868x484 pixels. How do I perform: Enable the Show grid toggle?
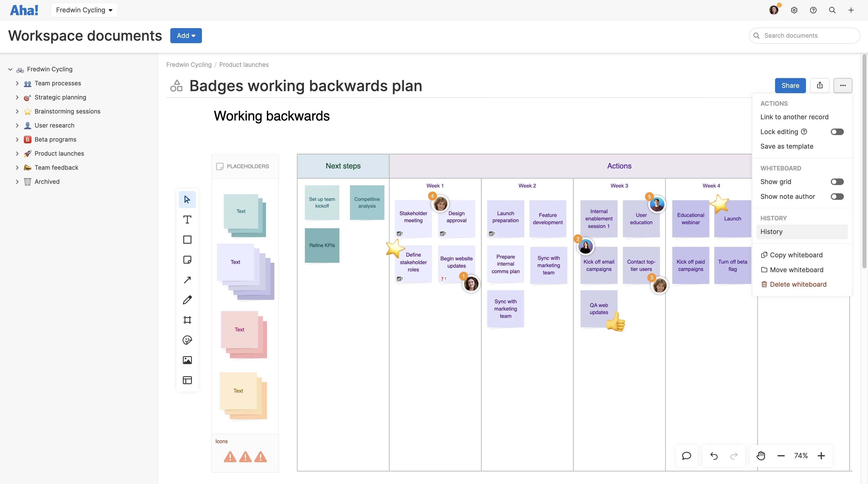(837, 182)
